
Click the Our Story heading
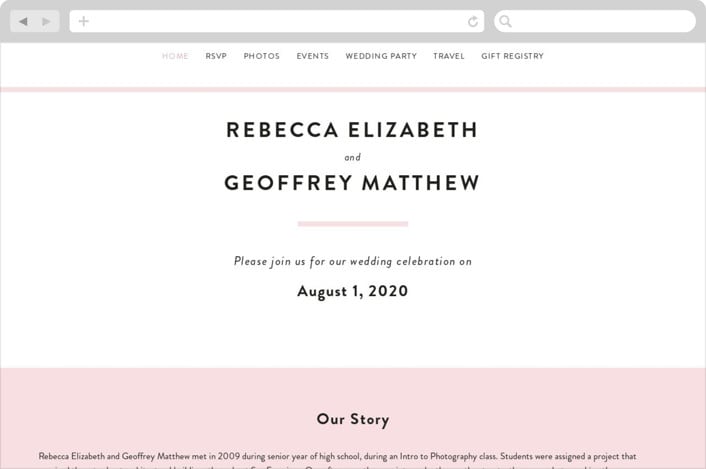(x=353, y=419)
